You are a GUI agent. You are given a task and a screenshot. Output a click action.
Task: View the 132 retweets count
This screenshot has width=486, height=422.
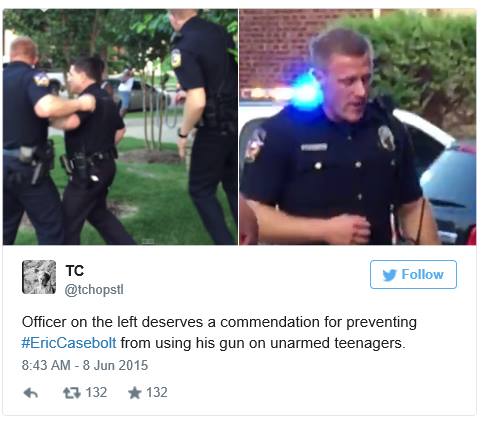(x=96, y=393)
